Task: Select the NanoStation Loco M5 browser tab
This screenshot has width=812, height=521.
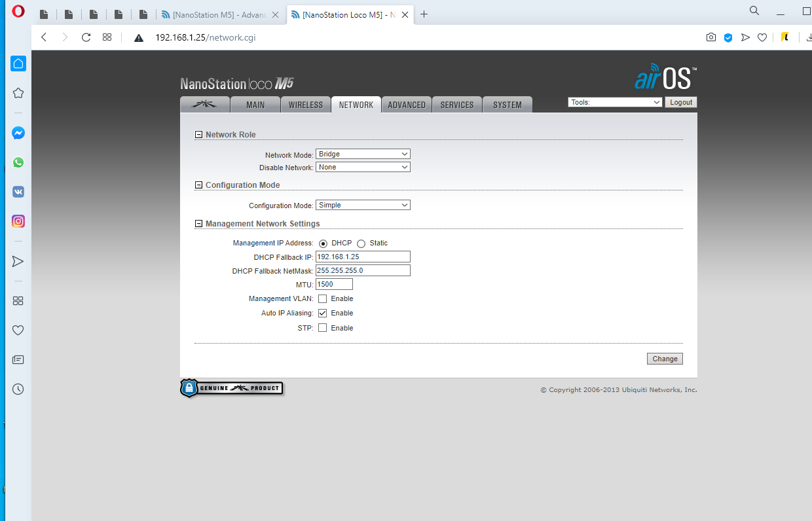Action: tap(349, 14)
